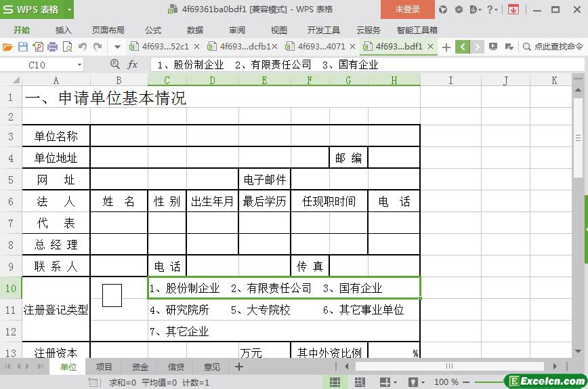The width and height of the screenshot is (588, 389).
Task: Click the 点此查找命令 search box
Action: coord(553,47)
